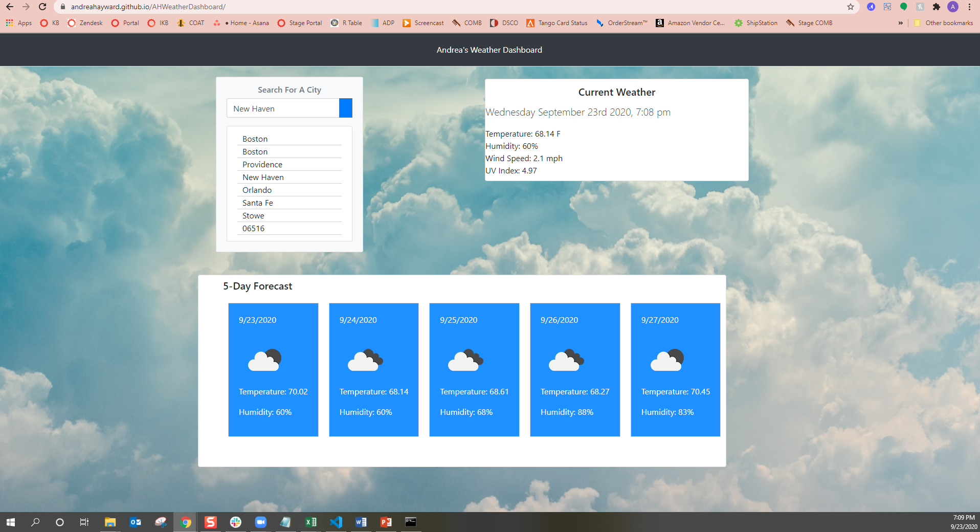Screen dimensions: 980x532
Task: Open File Explorer from the taskbar
Action: click(x=110, y=522)
